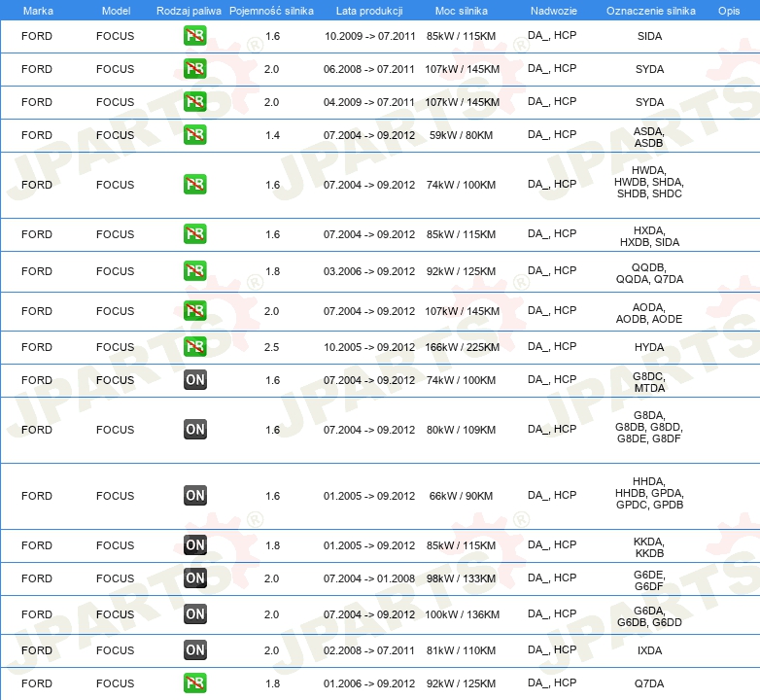The width and height of the screenshot is (760, 700).
Task: Click engine codes HWDA, HWDB, SHDA, SHDB, SHDC
Action: [x=649, y=182]
